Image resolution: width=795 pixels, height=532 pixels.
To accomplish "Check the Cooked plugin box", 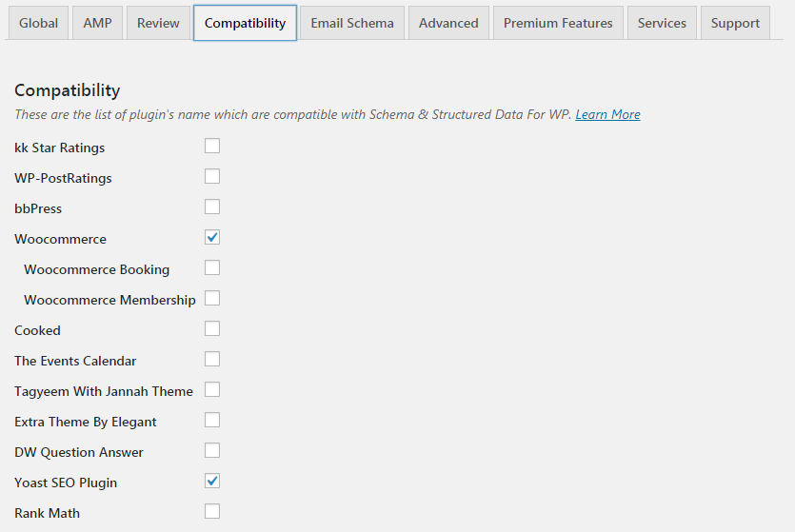I will tap(212, 328).
